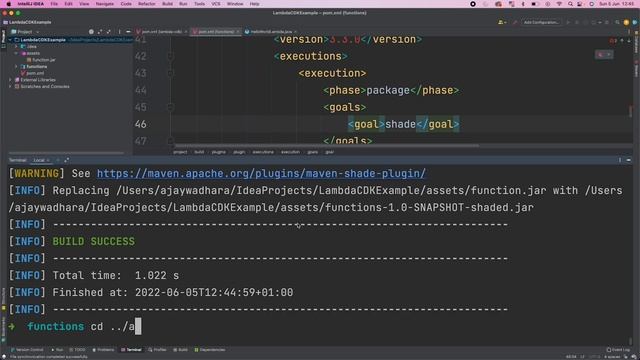Open the Navigate menu

tap(104, 4)
